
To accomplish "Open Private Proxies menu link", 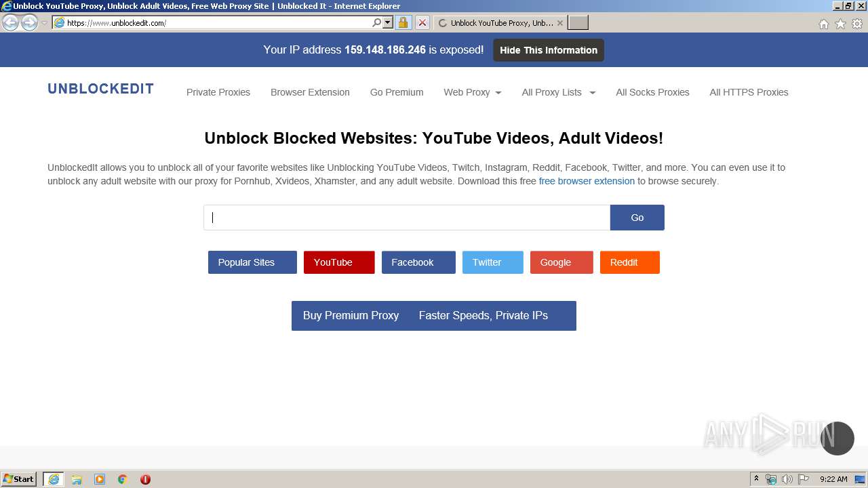I will tap(218, 92).
